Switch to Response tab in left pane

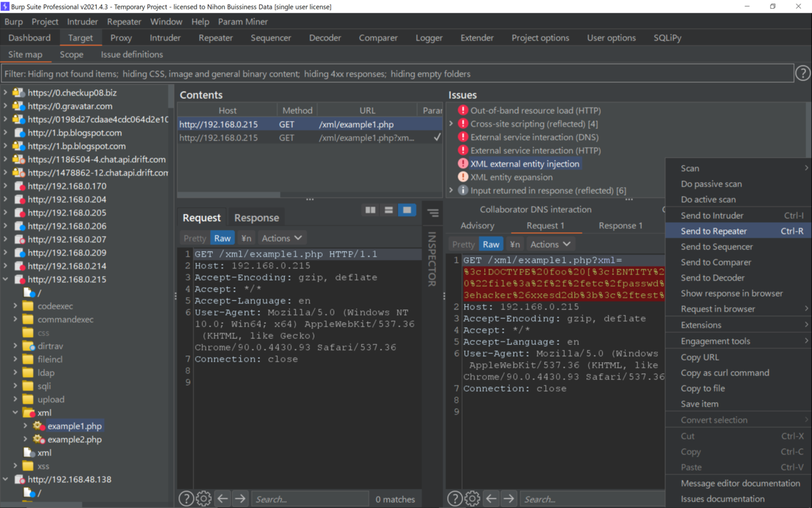coord(256,217)
